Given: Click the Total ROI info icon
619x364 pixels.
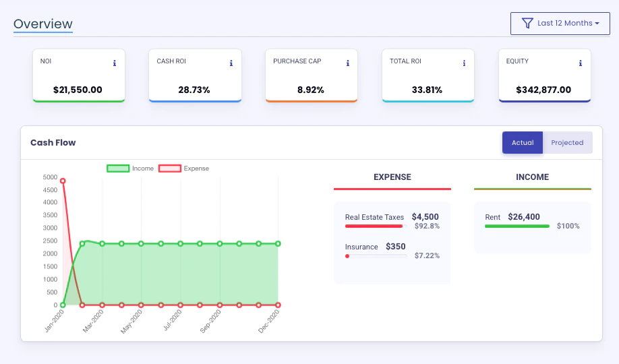Looking at the screenshot, I should 464,63.
